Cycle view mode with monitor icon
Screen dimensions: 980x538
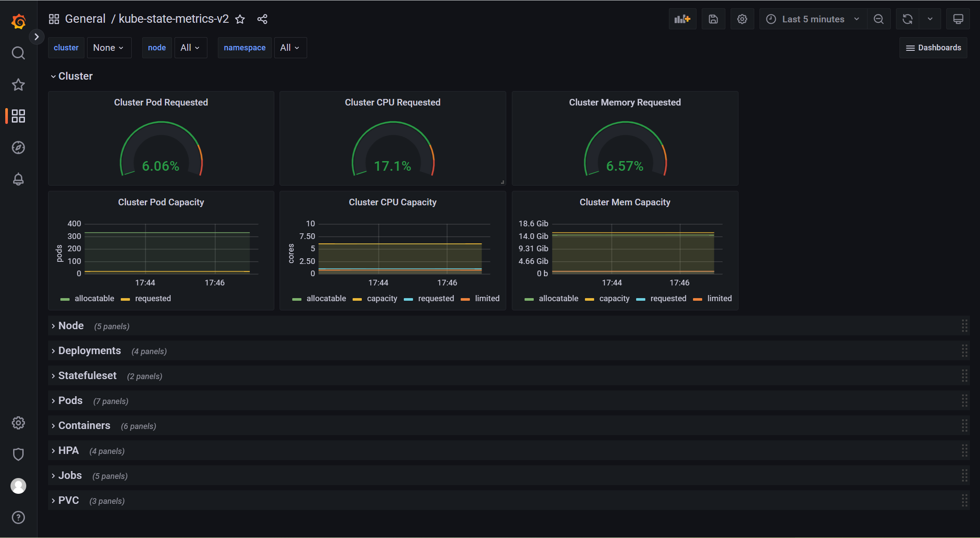[x=958, y=19]
